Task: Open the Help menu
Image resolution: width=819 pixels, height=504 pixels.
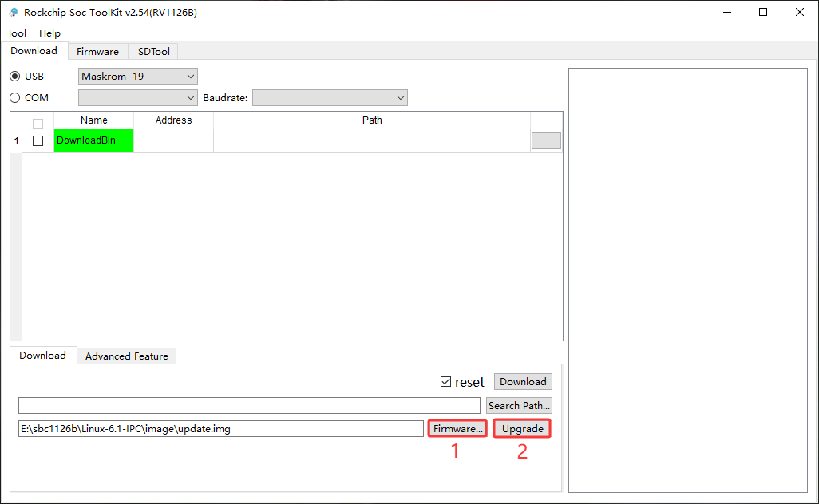Action: (49, 33)
